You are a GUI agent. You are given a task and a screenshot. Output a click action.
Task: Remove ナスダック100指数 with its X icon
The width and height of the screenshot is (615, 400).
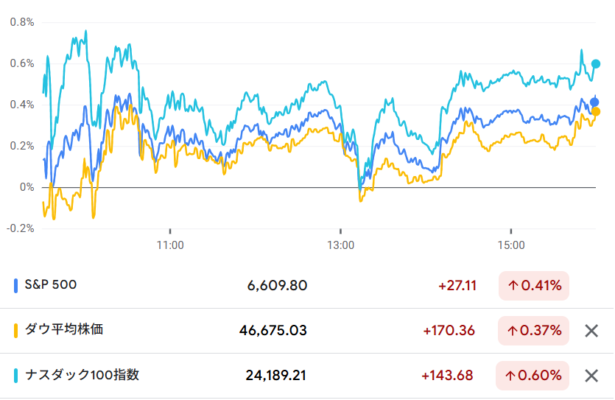[x=591, y=376]
